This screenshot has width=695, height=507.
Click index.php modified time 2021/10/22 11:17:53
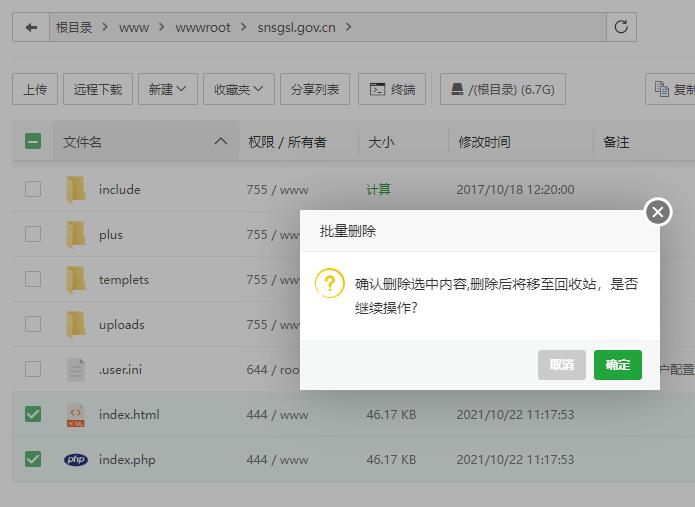[515, 460]
